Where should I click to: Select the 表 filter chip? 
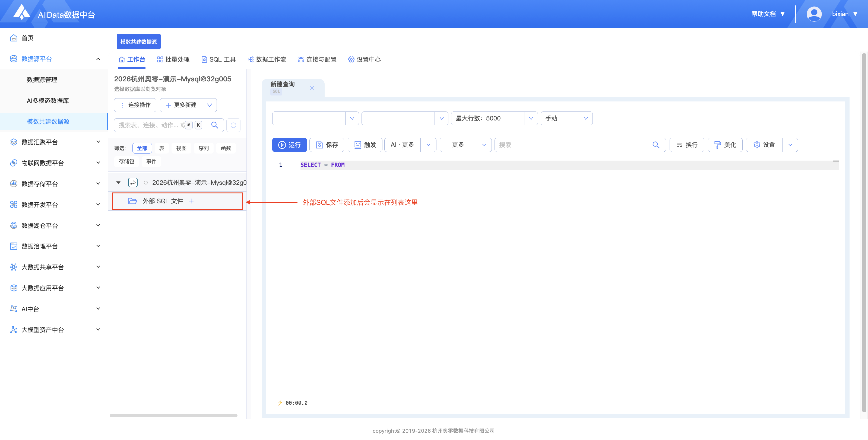(x=162, y=148)
